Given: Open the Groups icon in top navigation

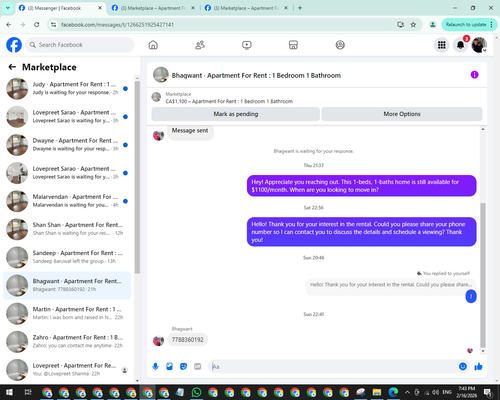Looking at the screenshot, I should [x=340, y=45].
